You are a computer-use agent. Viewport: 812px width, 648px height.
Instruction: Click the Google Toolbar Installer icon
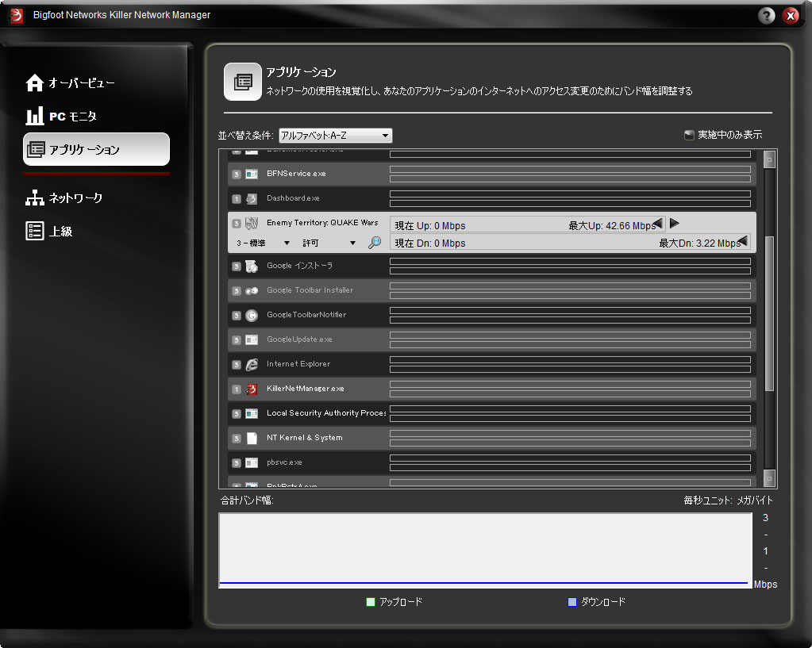click(252, 291)
